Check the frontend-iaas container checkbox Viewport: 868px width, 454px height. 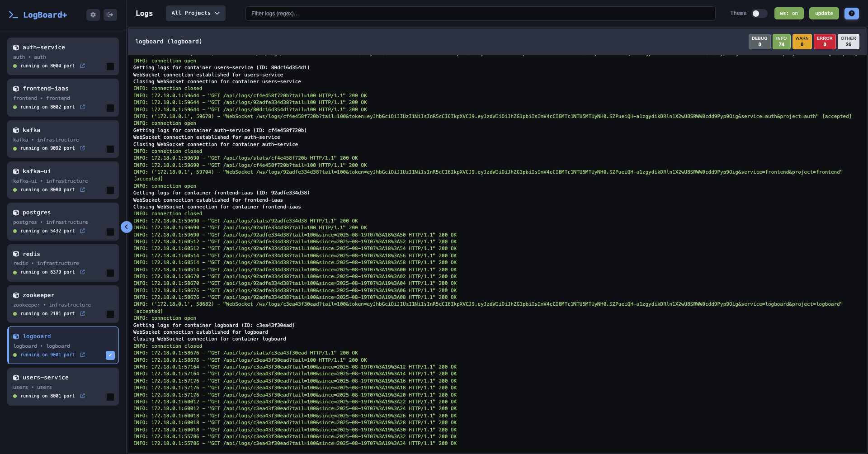pos(110,108)
